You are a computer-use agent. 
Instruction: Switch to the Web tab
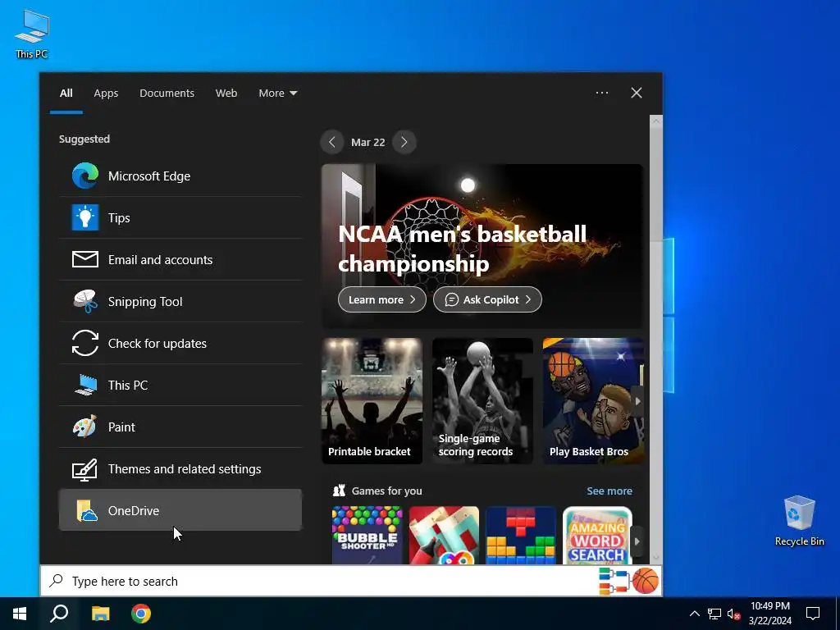[226, 94]
